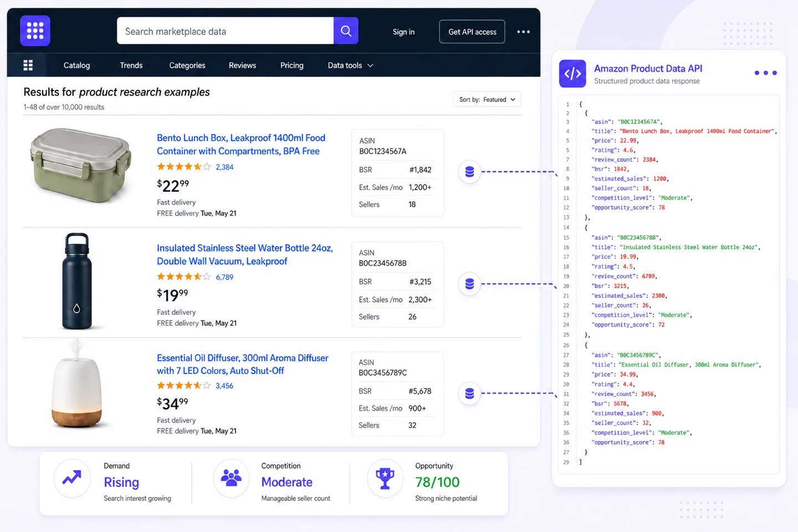Image resolution: width=798 pixels, height=532 pixels.
Task: Click the $22.99 price
Action: pyautogui.click(x=173, y=185)
